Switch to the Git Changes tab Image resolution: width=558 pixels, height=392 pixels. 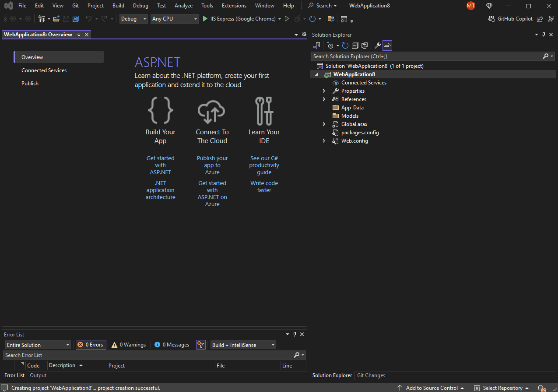(371, 375)
